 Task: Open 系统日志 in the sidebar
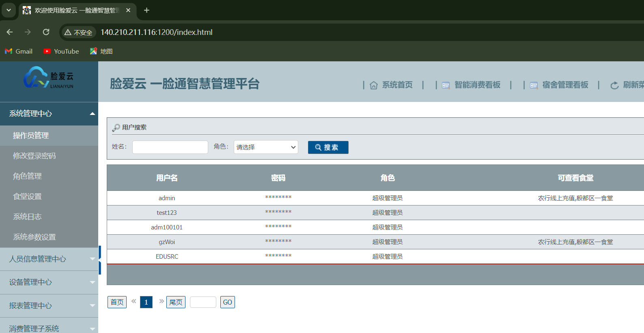[49, 217]
